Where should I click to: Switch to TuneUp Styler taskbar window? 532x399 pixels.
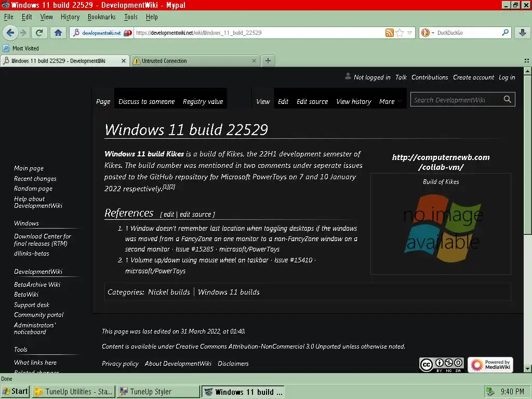[158, 392]
